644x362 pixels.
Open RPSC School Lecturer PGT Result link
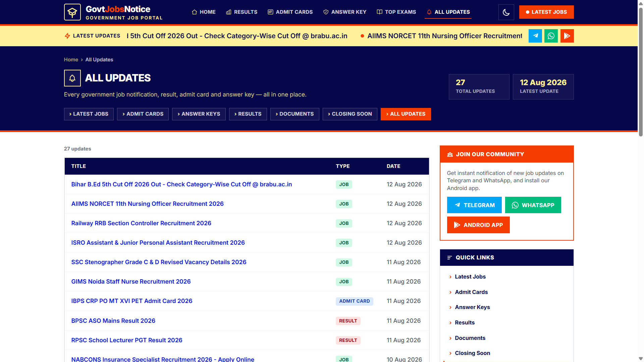127,340
